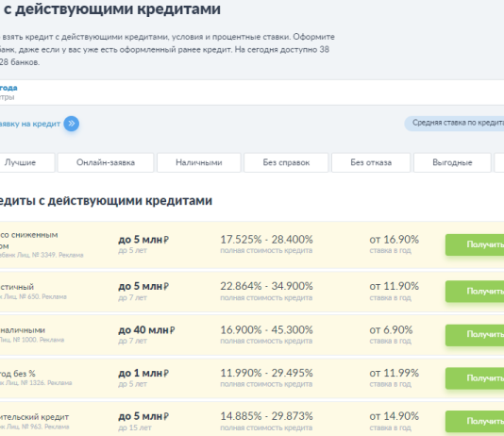This screenshot has height=436, width=504.
Task: Open the loan ending in ительский кредит
Action: pyautogui.click(x=34, y=417)
